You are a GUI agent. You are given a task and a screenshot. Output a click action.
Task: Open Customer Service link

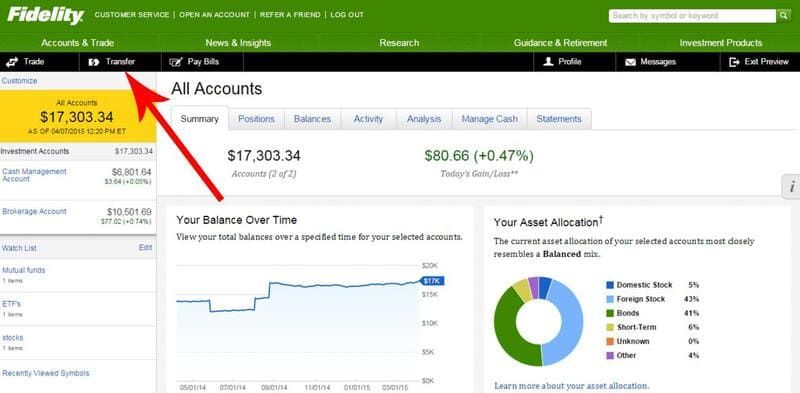tap(132, 15)
